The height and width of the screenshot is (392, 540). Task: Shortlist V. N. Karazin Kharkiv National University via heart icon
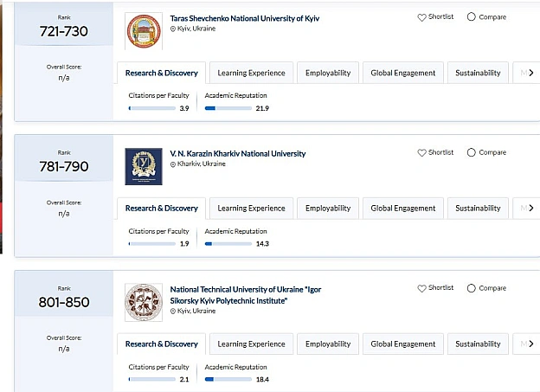tap(422, 152)
